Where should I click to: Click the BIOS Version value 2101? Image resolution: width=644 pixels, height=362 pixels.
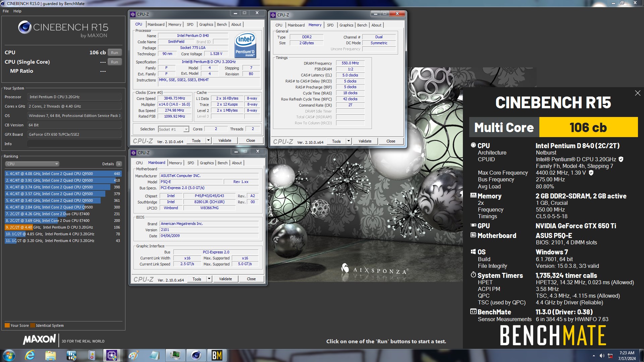pyautogui.click(x=210, y=230)
